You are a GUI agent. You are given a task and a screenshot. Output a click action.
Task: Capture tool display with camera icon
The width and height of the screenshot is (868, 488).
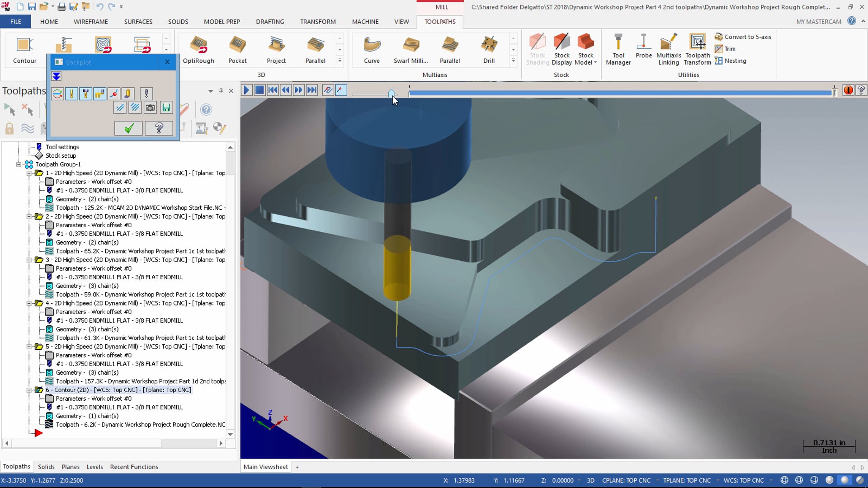(150, 108)
